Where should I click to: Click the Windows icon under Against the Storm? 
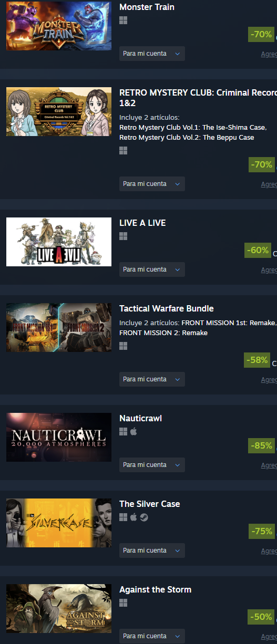click(124, 603)
